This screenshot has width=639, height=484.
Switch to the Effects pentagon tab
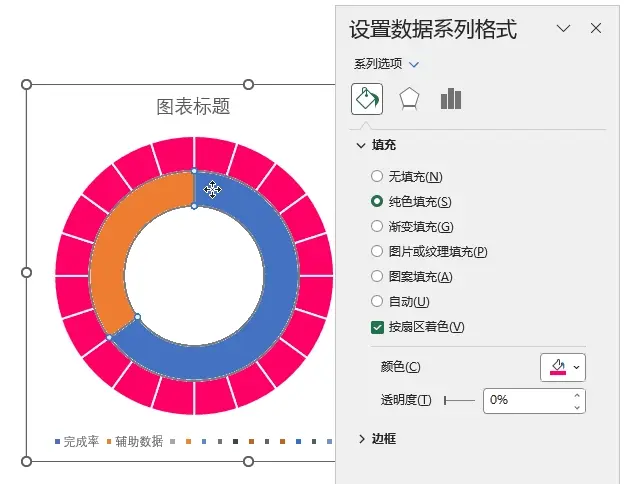tap(409, 99)
